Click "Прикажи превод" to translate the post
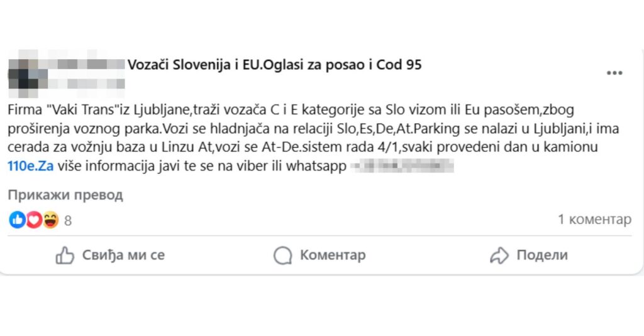Viewport: 644px width, 336px height. click(65, 194)
